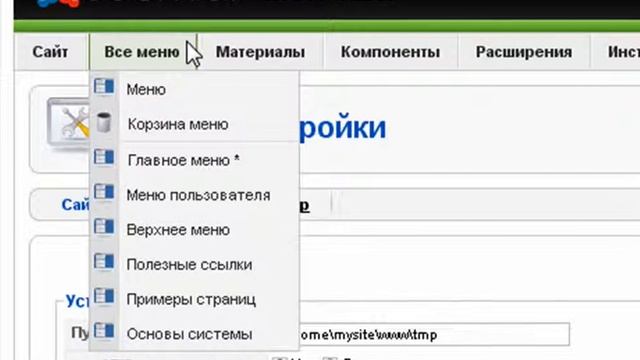Click the icon beside Полезные ссылки
This screenshot has height=360, width=640.
(104, 262)
